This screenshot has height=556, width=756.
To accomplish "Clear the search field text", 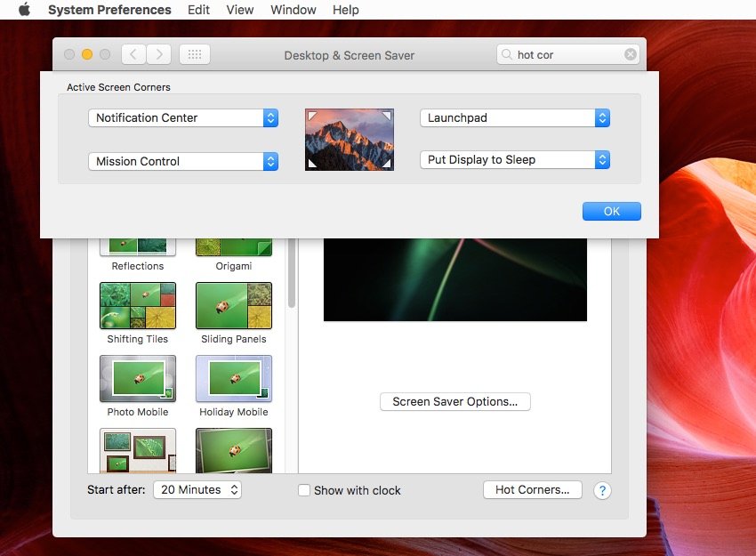I will [630, 54].
